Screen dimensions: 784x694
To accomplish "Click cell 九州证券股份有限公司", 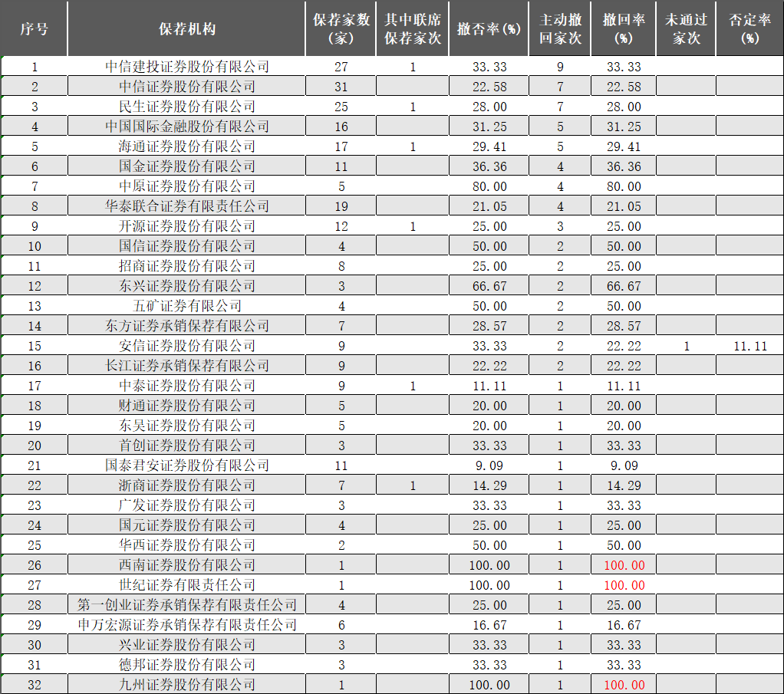I will point(186,685).
